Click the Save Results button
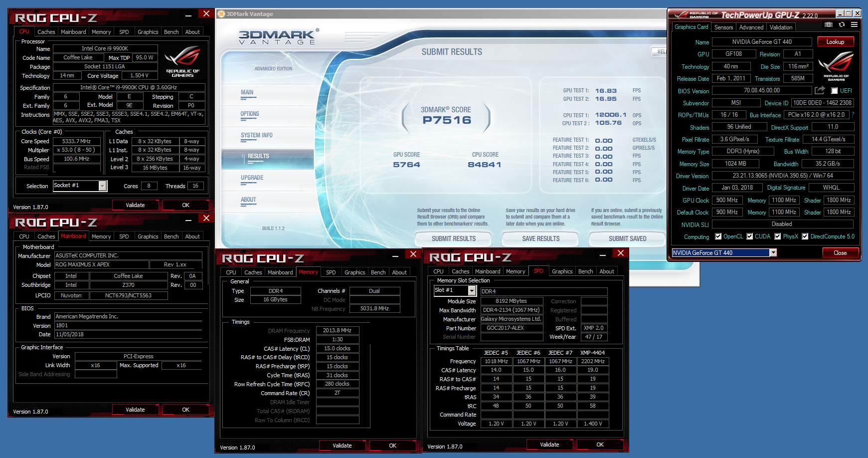 [x=540, y=238]
